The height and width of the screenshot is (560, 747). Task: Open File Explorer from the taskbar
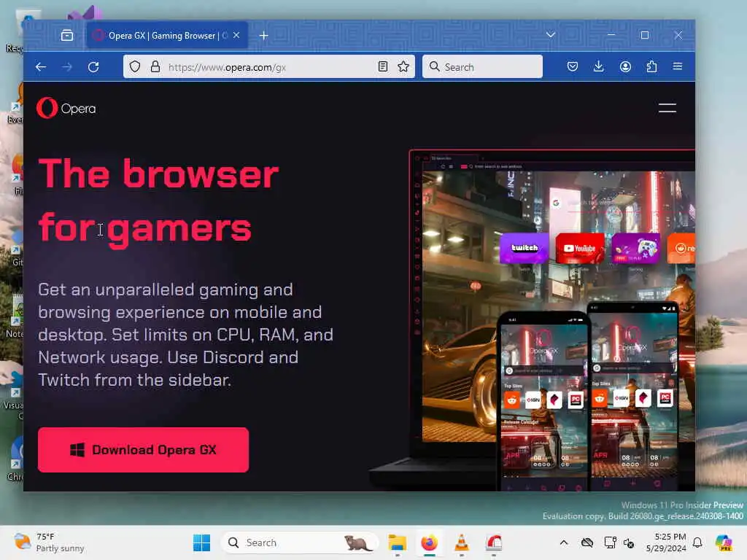pos(398,542)
